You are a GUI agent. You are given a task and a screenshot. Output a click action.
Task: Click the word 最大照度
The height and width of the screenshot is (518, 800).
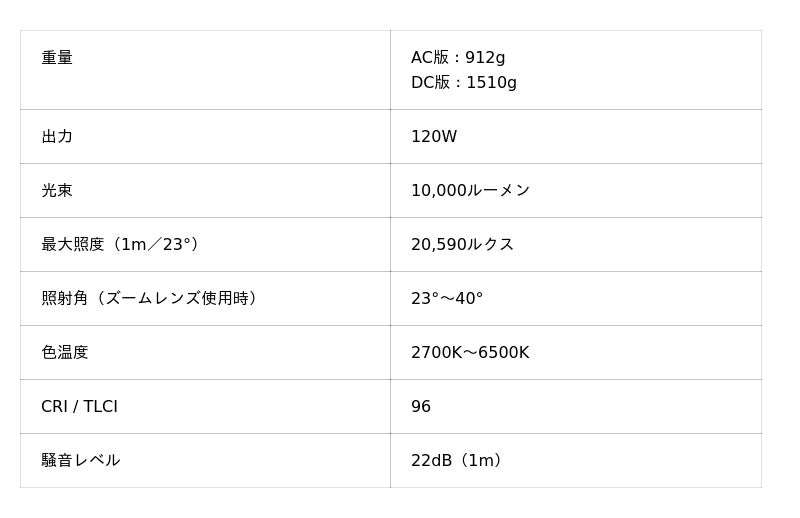(x=73, y=245)
